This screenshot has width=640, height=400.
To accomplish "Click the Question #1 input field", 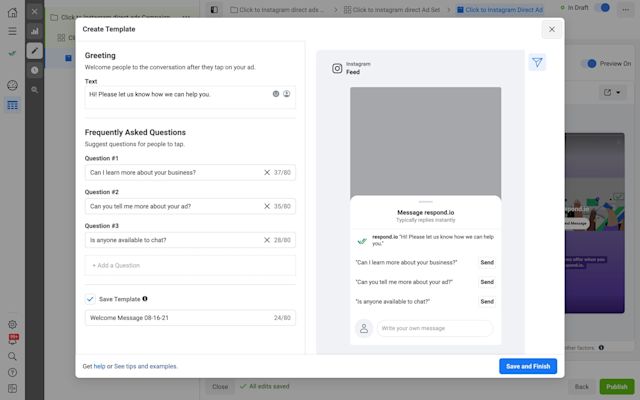I will pyautogui.click(x=190, y=173).
